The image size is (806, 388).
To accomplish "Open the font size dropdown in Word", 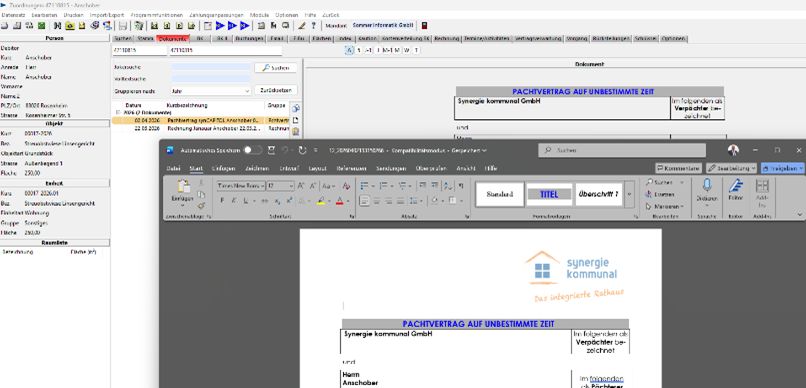I will click(291, 186).
